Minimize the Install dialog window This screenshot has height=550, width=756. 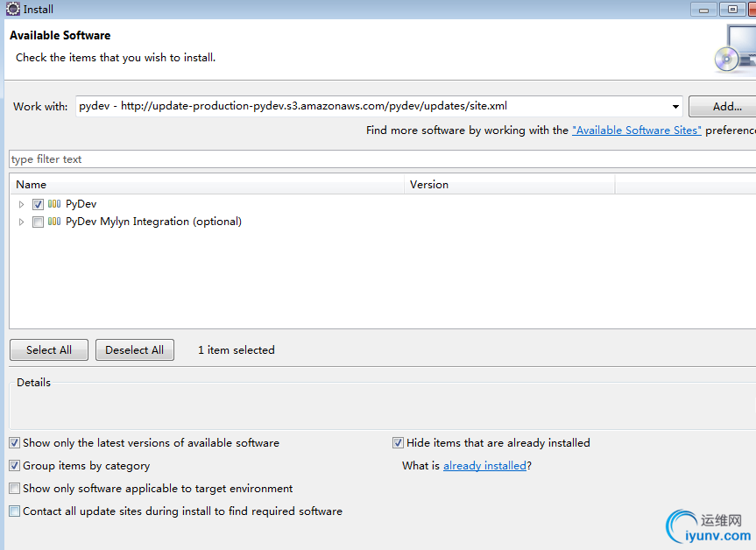click(704, 9)
